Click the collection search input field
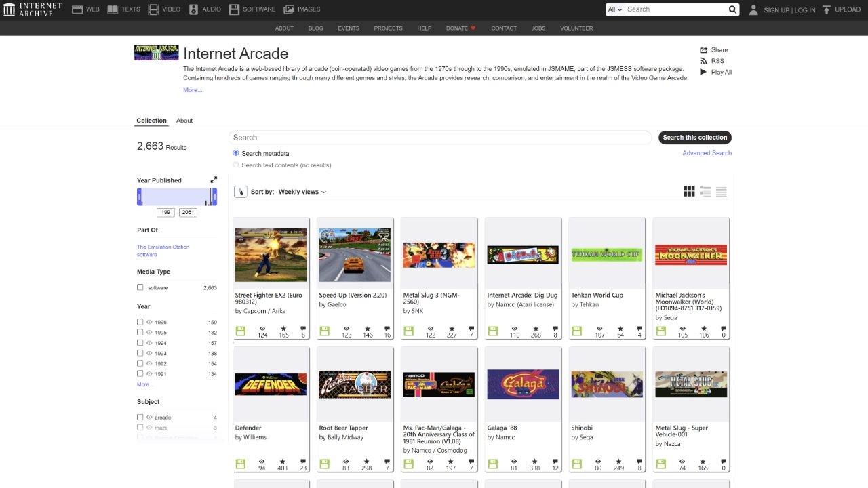This screenshot has width=868, height=488. pyautogui.click(x=440, y=138)
